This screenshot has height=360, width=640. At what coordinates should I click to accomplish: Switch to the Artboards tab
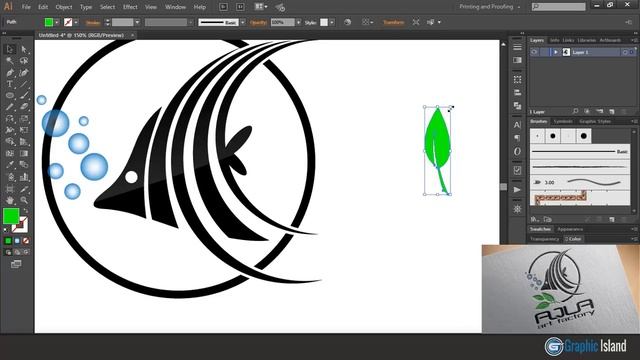tap(610, 40)
